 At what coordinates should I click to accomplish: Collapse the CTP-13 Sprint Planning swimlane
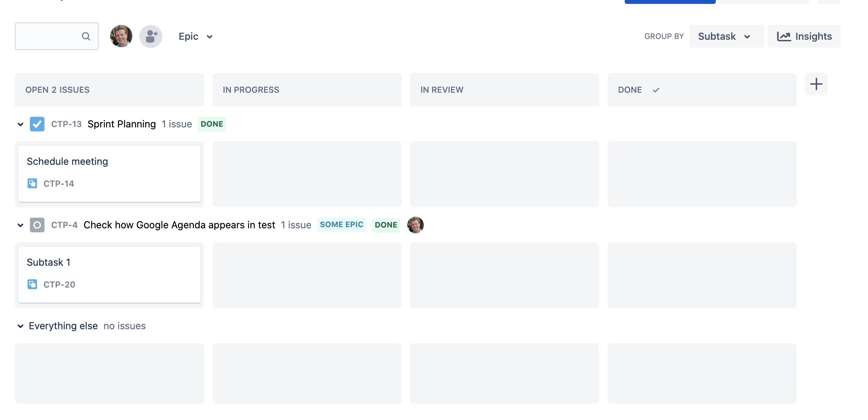pyautogui.click(x=20, y=124)
